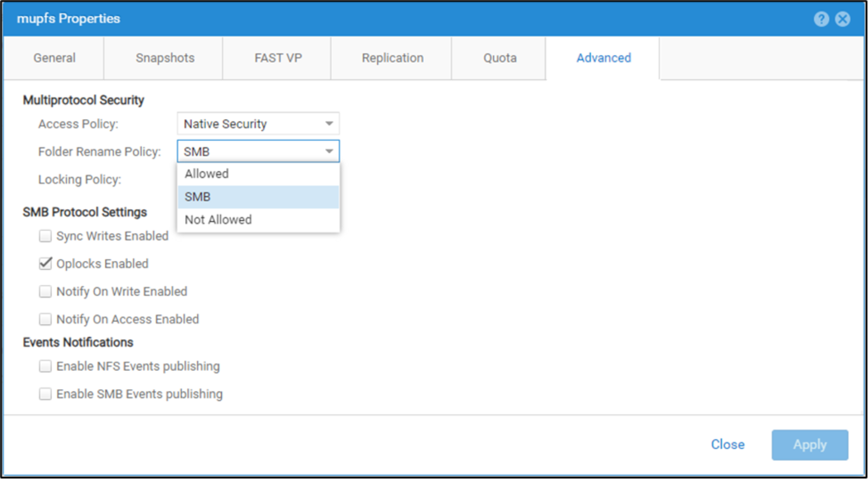Tick Enable NFS Events publishing checkbox

pyautogui.click(x=45, y=366)
